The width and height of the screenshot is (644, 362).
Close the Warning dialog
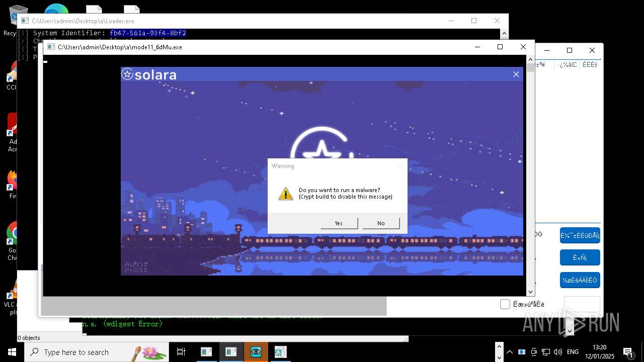point(400,165)
